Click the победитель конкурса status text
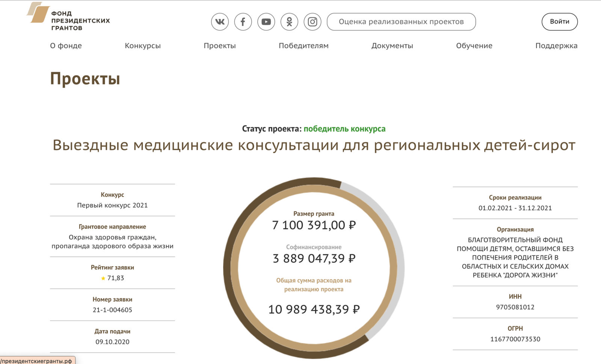The width and height of the screenshot is (601, 364). (x=344, y=129)
